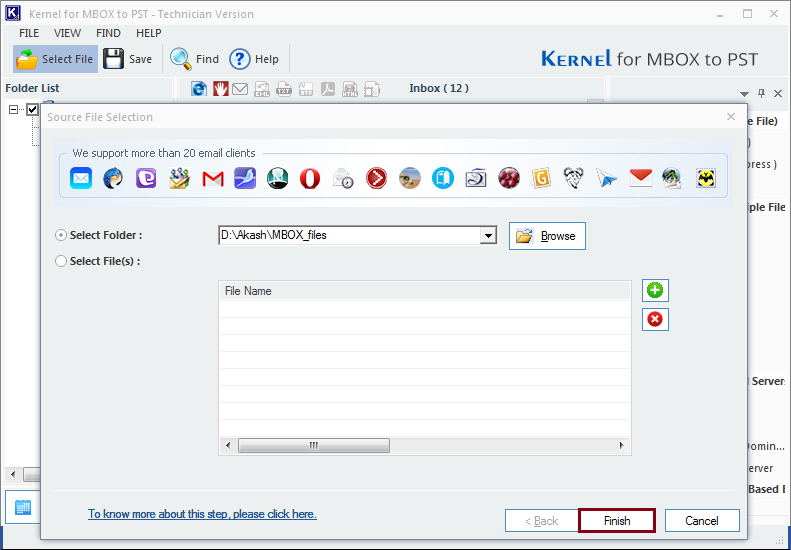The height and width of the screenshot is (550, 791).
Task: Click the Select File toolbar button
Action: [x=55, y=59]
